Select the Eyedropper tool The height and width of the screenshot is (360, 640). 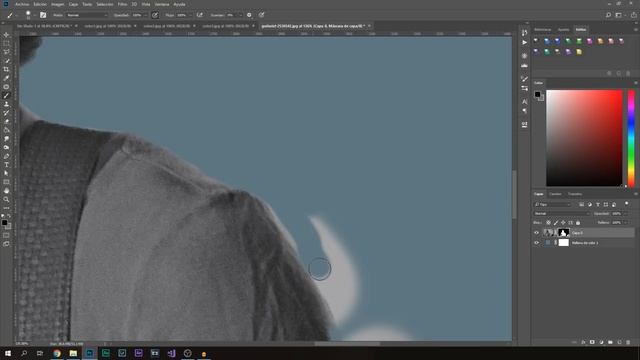coord(6,78)
